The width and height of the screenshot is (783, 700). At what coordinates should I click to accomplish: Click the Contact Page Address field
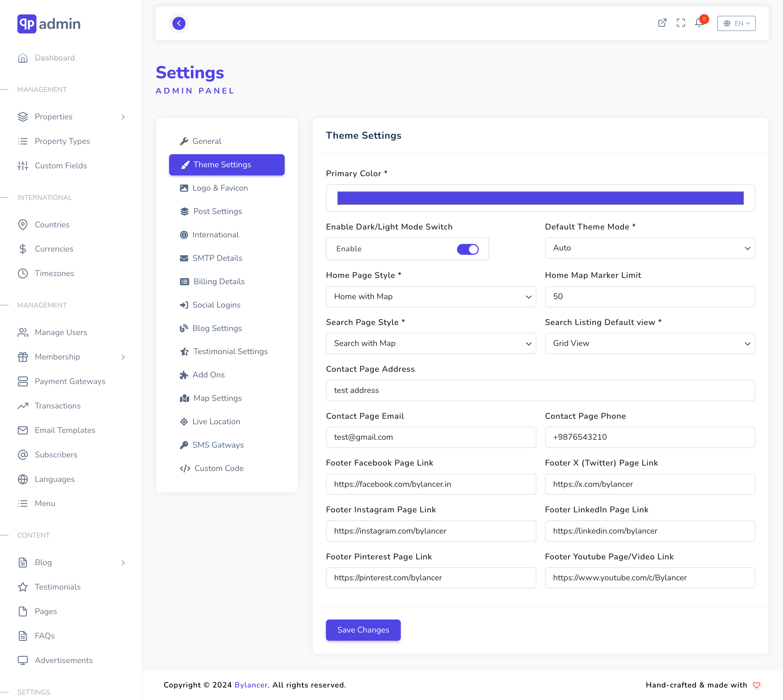point(540,391)
